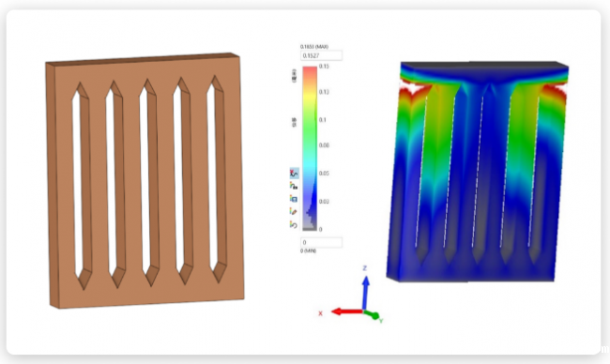Click the blue Z axis arrow
The image size is (610, 364).
click(365, 292)
